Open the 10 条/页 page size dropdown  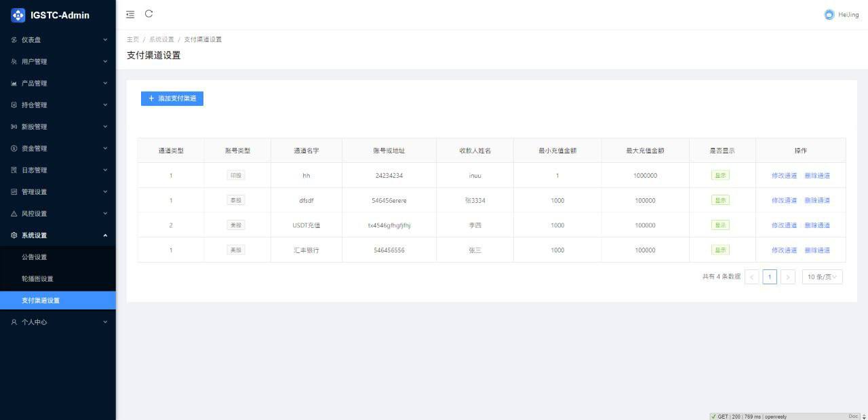click(x=822, y=277)
